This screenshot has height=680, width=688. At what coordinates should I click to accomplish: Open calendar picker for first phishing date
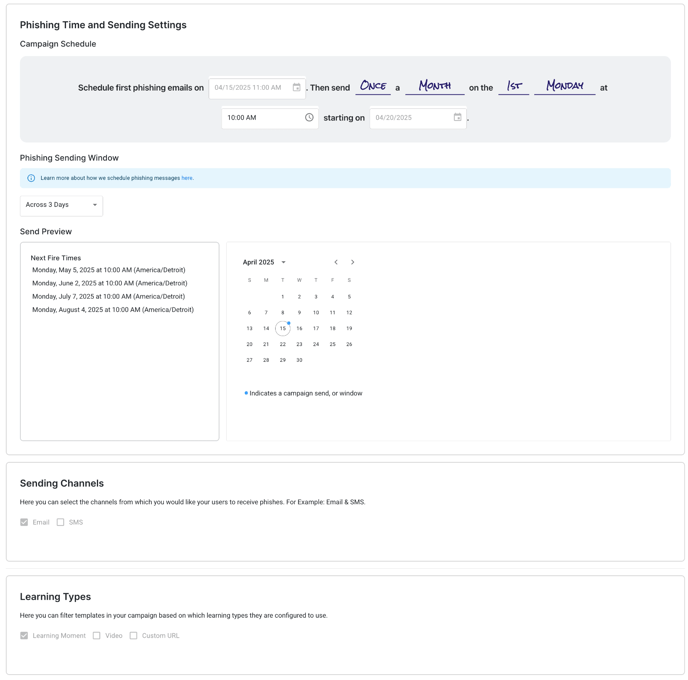point(297,87)
